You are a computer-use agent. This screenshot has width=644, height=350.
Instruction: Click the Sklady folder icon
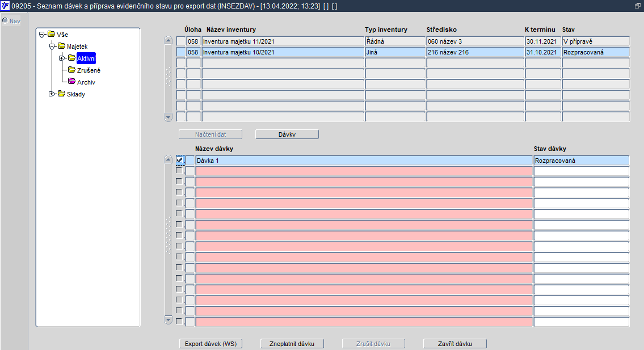(x=62, y=94)
